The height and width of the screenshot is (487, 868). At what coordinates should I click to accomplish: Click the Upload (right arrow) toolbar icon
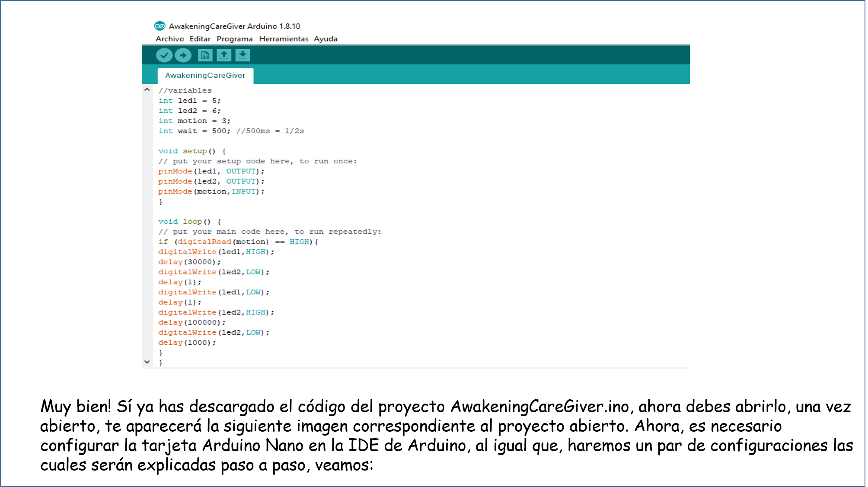(183, 55)
